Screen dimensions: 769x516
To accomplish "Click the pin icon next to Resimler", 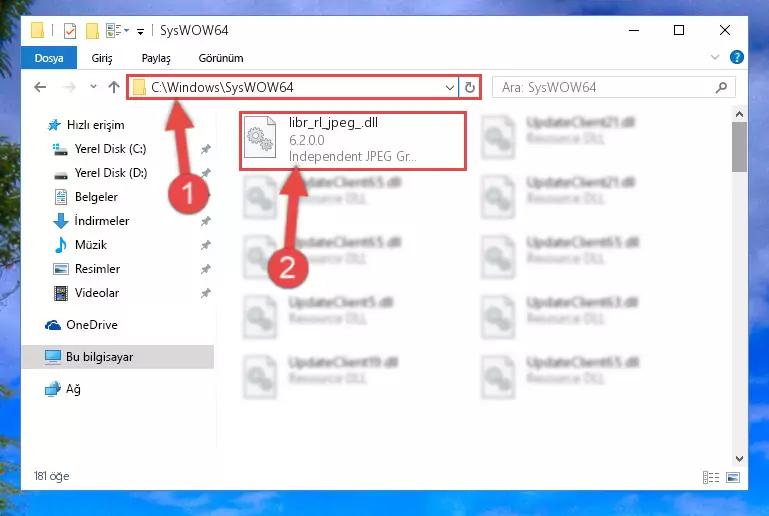I will [x=205, y=269].
